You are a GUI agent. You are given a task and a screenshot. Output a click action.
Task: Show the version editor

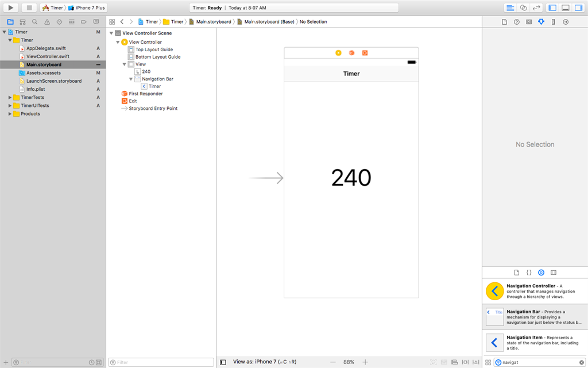coord(536,7)
